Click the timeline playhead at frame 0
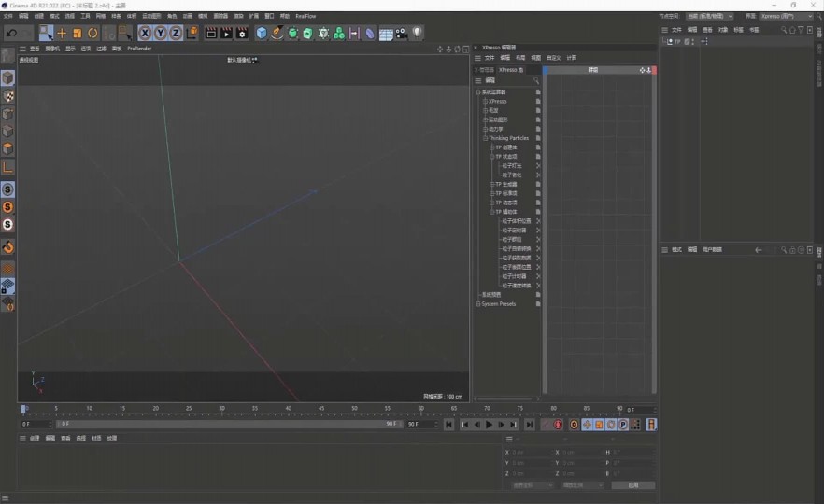 pos(23,409)
